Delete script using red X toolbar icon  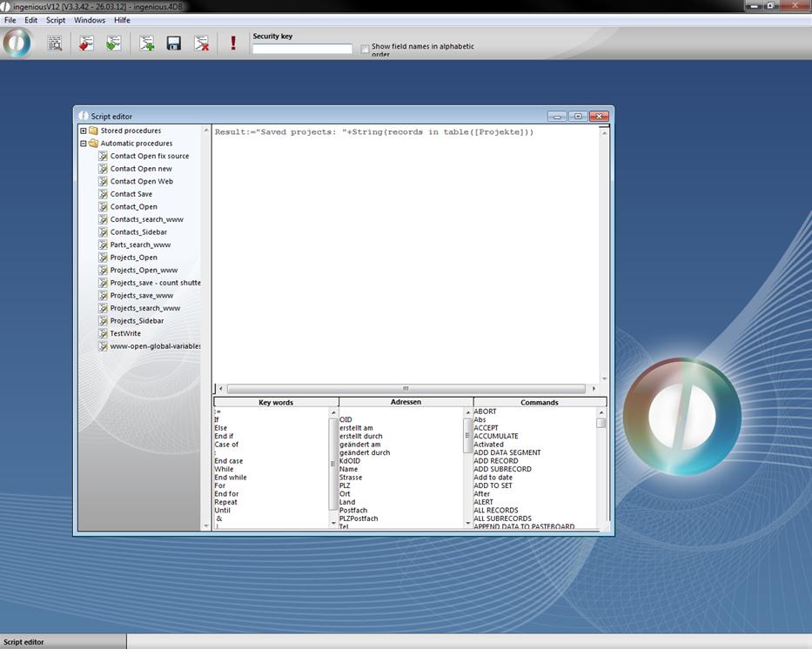(x=201, y=43)
